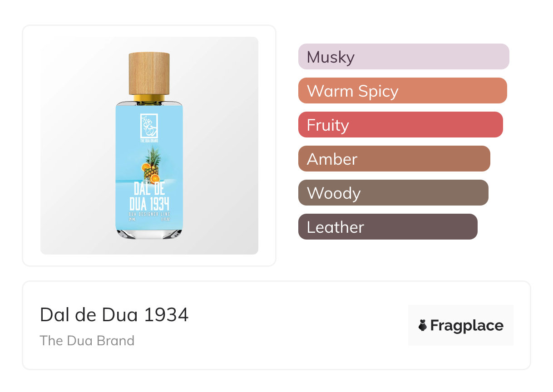
Task: Click the DAL DE DUA 1934 bottle text
Action: 149,196
